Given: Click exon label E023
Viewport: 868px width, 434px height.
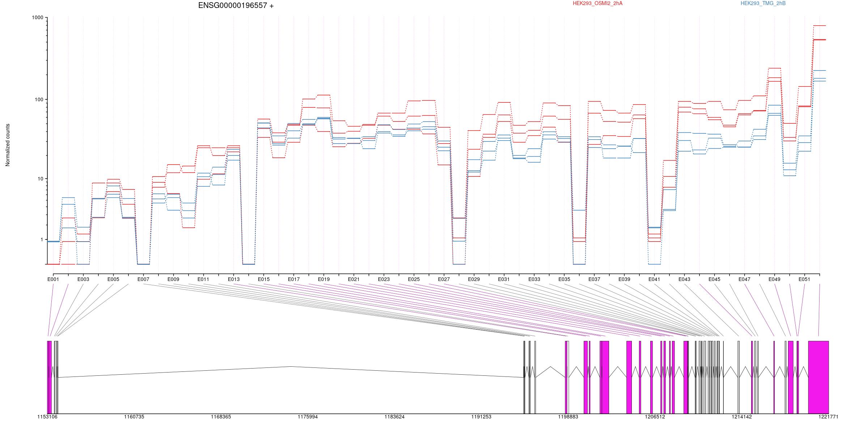Looking at the screenshot, I should [x=384, y=279].
